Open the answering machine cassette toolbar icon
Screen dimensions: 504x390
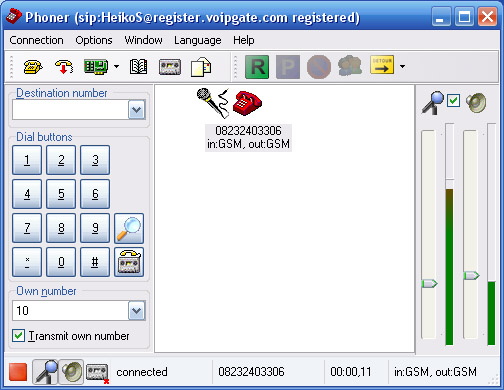[170, 67]
